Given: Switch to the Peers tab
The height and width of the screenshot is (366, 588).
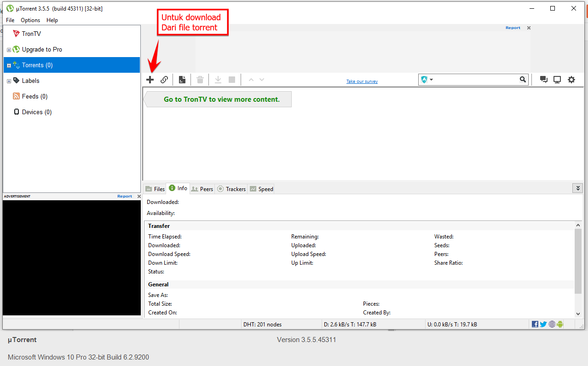Looking at the screenshot, I should point(202,189).
